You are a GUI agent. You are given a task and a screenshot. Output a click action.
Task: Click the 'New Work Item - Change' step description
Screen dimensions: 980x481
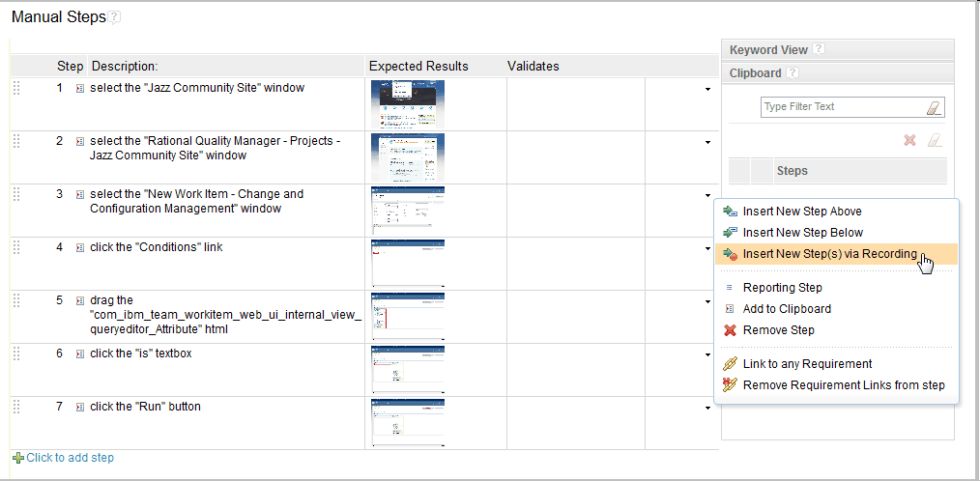(197, 201)
